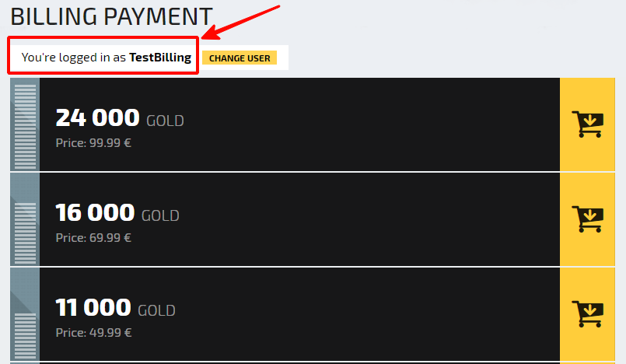Image resolution: width=626 pixels, height=364 pixels.
Task: Click the CHANGE USER button
Action: (x=240, y=58)
